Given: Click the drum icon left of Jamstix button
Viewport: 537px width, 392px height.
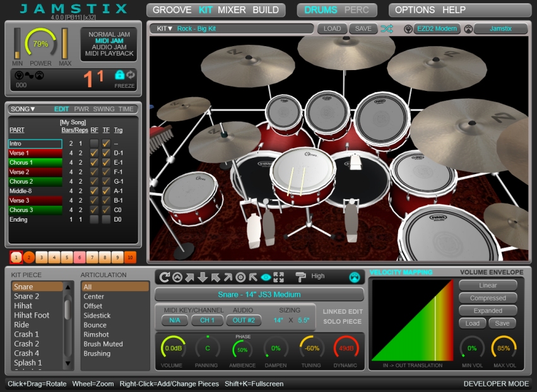Looking at the screenshot, I should point(468,29).
